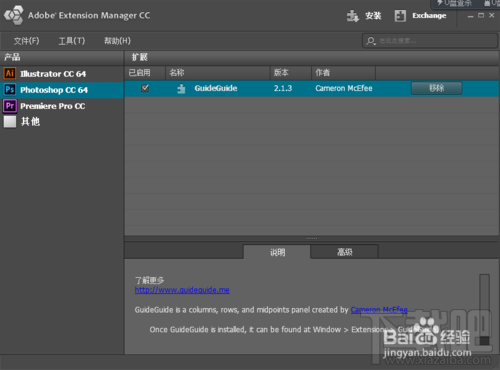500x370 pixels.
Task: Click the search magnifier icon
Action: pyautogui.click(x=370, y=41)
